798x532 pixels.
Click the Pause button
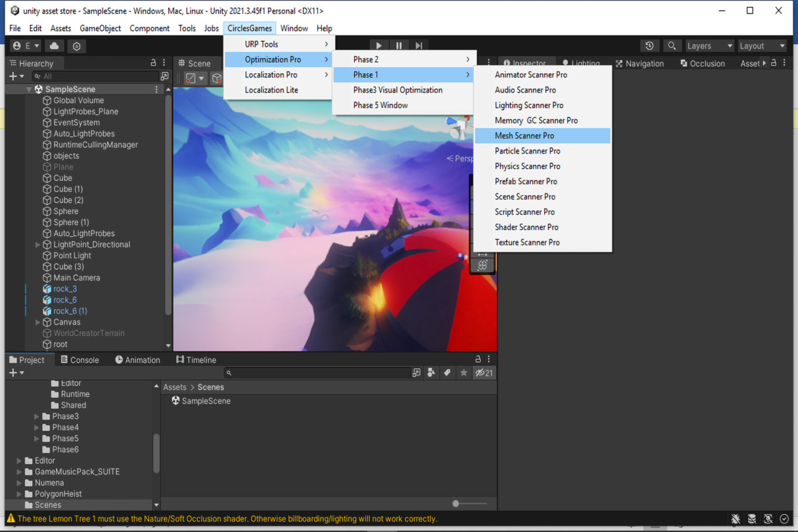399,46
